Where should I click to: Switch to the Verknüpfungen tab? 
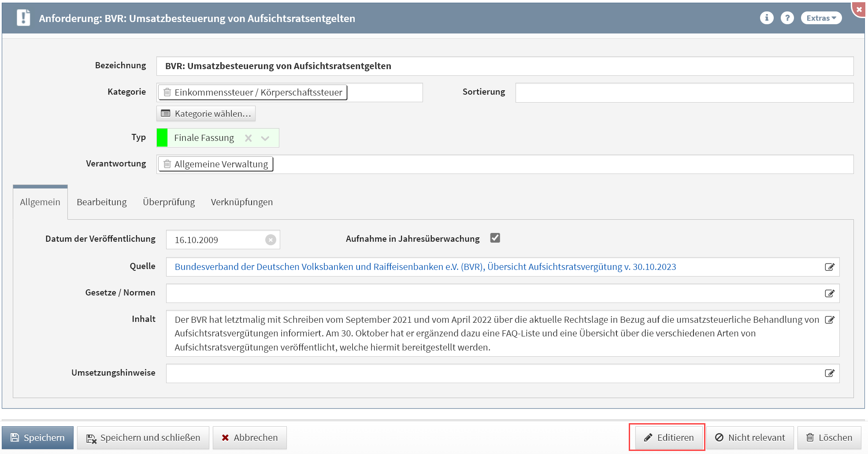point(241,202)
